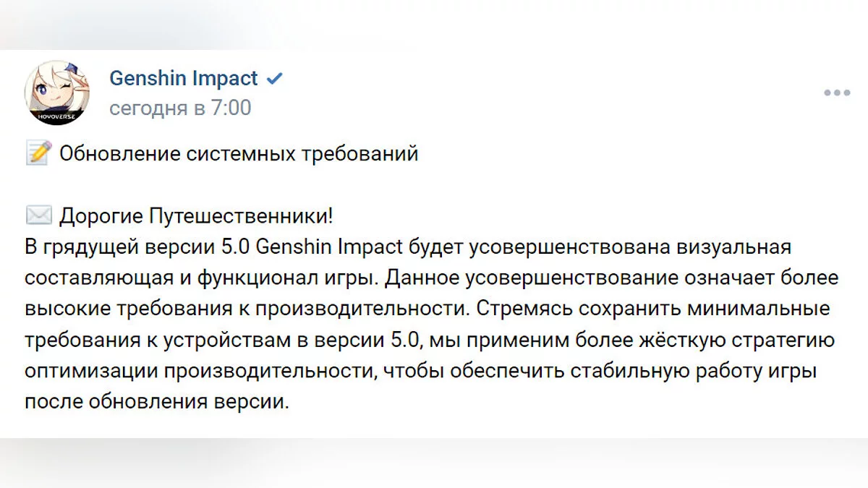
Task: Expand the three-dot post options menu
Action: [x=837, y=93]
